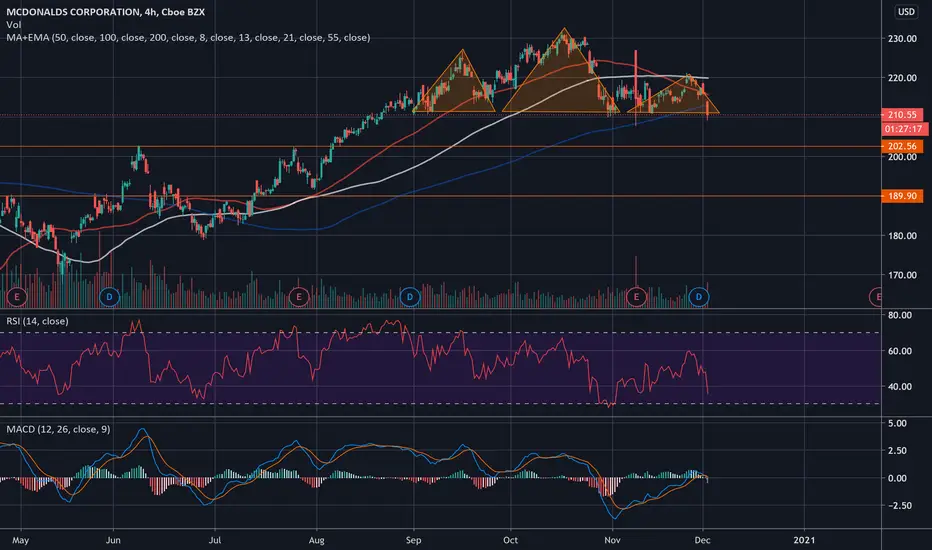Click the Aug label on time axis
Viewport: 932px width, 550px height.
[317, 540]
